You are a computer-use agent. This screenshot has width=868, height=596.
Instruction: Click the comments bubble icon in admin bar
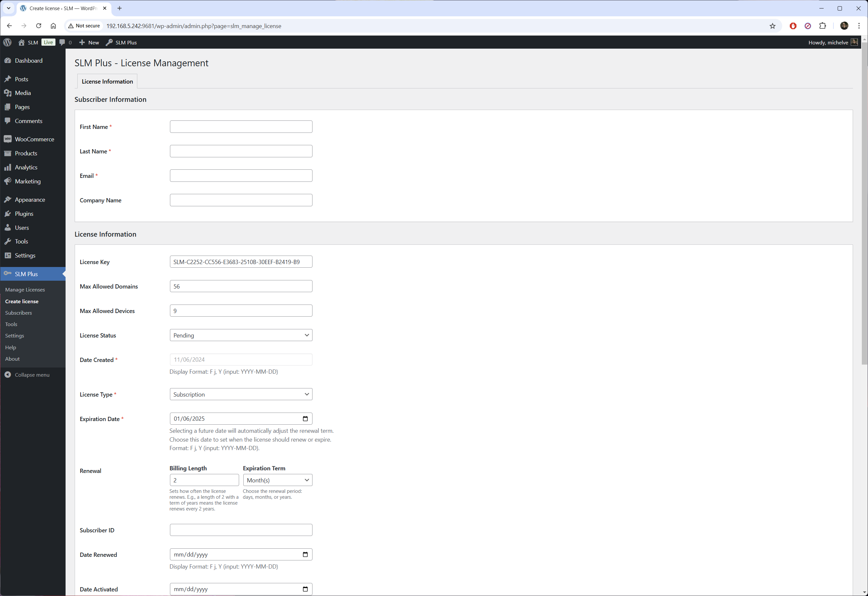tap(62, 42)
